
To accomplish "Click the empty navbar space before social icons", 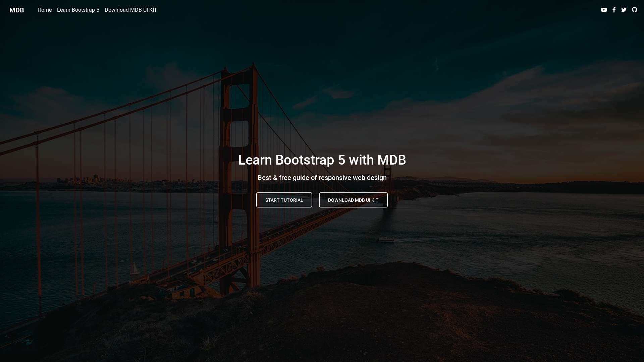I will 369,10.
